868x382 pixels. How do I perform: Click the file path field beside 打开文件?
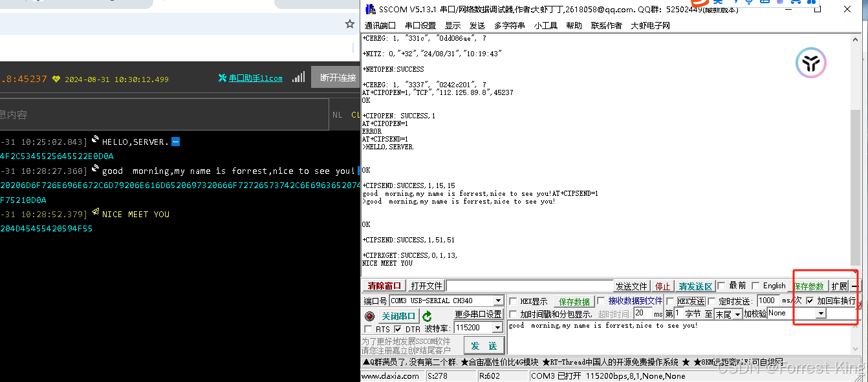[530, 286]
